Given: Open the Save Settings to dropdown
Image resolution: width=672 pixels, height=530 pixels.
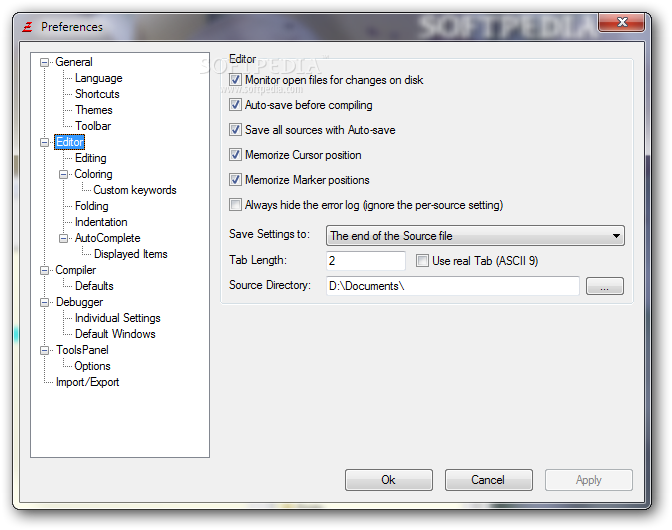Looking at the screenshot, I should click(x=475, y=236).
